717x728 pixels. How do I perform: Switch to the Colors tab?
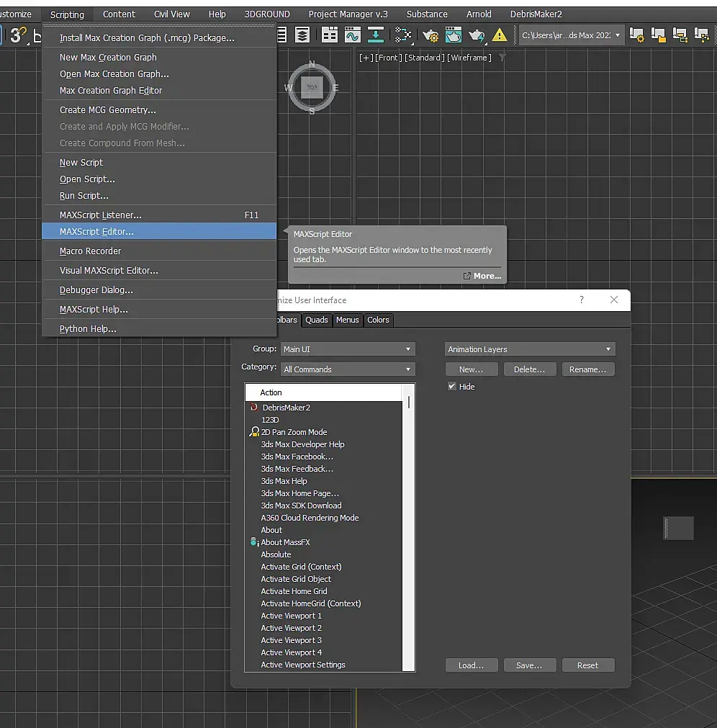pos(378,320)
